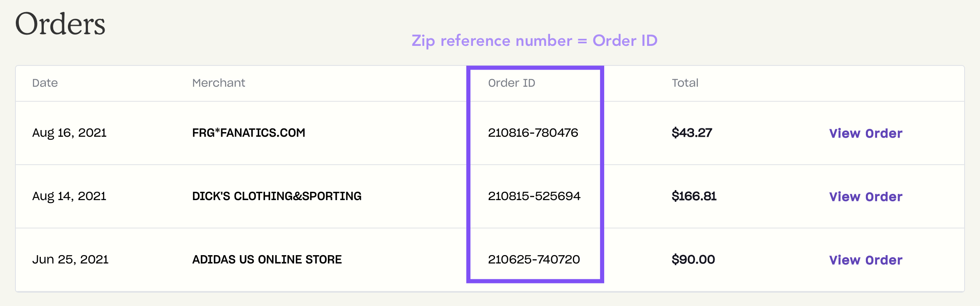Click the Order ID column header
Image resolution: width=980 pixels, height=306 pixels.
tap(512, 83)
